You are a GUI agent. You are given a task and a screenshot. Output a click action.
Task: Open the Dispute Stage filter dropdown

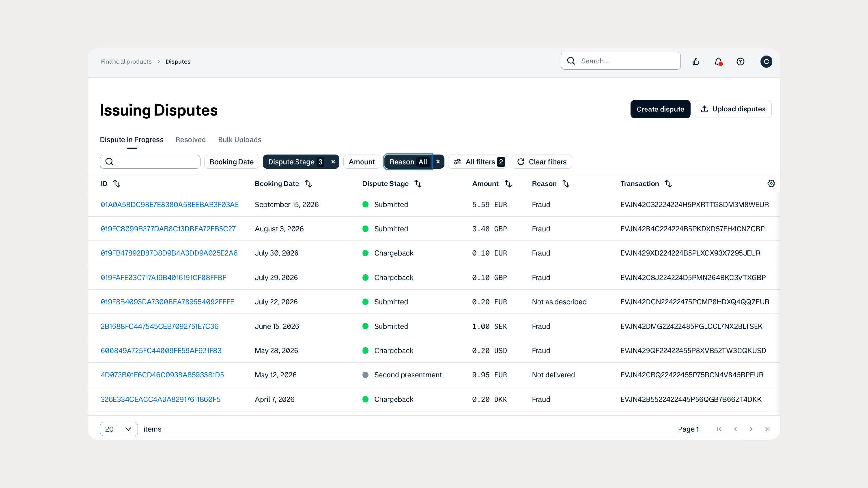[x=295, y=162]
